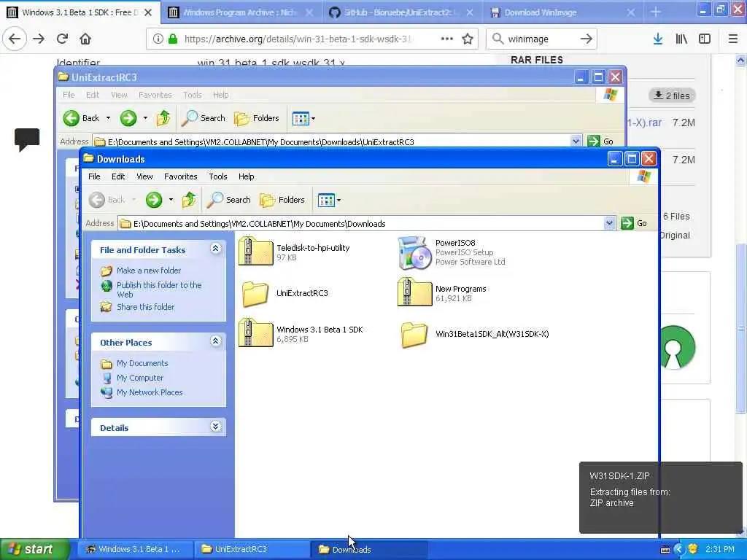Click the Up folder icon in Downloads
The width and height of the screenshot is (747, 560).
click(189, 200)
